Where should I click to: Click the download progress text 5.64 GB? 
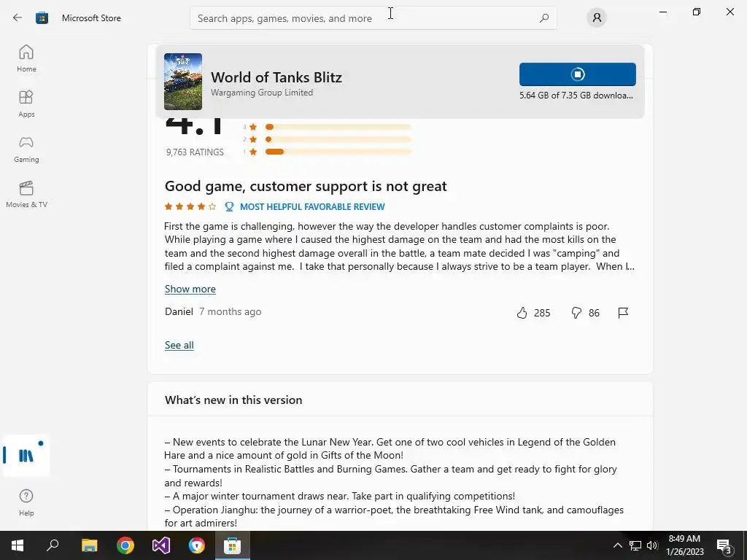[576, 96]
